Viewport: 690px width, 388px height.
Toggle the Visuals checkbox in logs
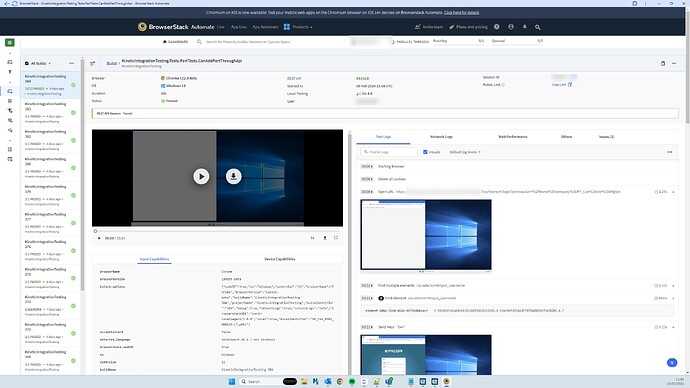click(425, 152)
